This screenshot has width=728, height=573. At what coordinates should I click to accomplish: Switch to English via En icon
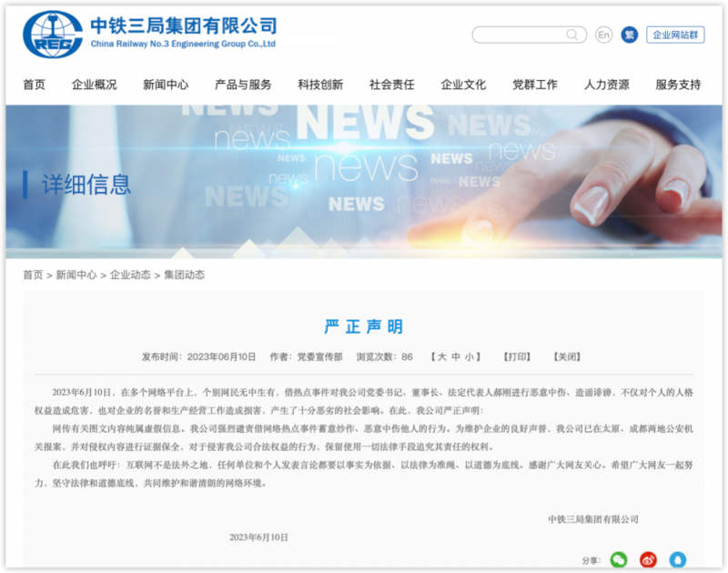tap(603, 35)
